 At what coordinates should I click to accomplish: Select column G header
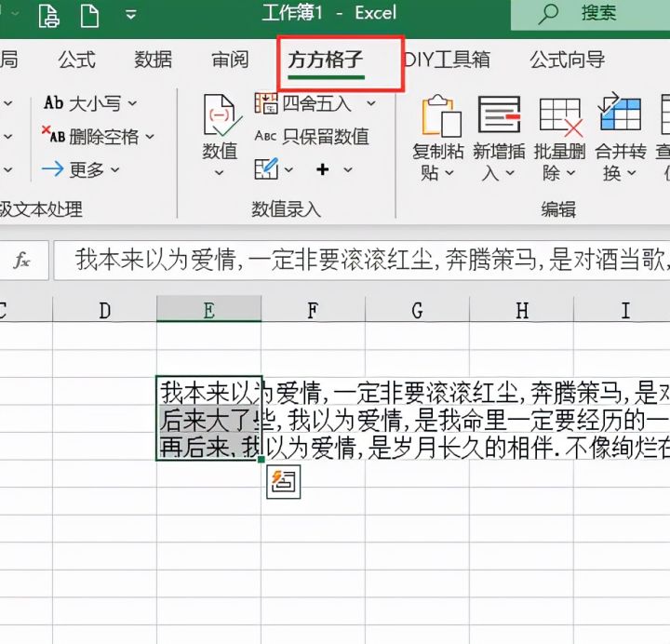tap(418, 309)
